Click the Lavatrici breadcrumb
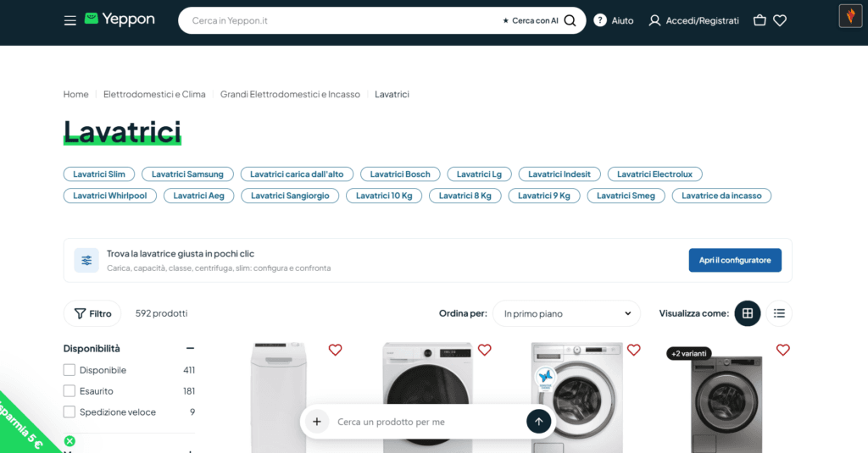The image size is (868, 453). coord(392,94)
